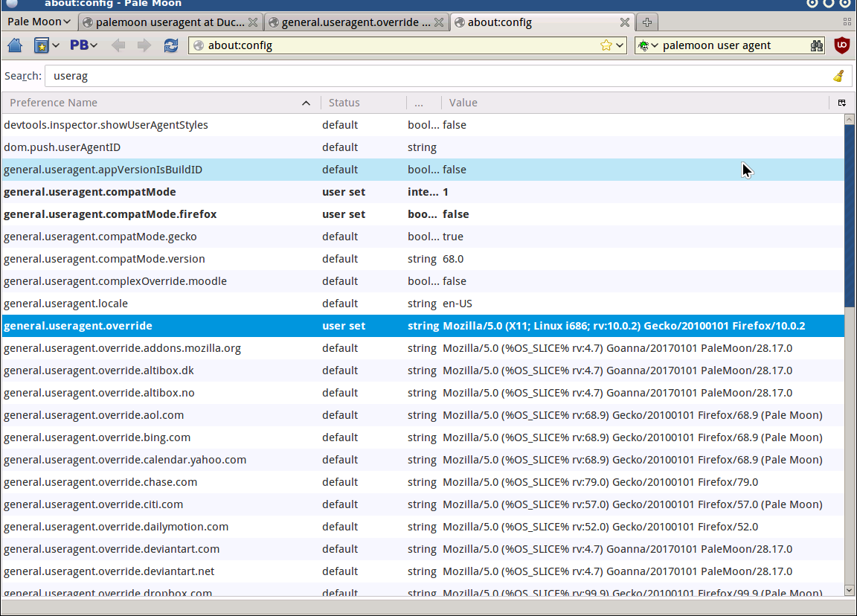The image size is (857, 616).
Task: Open the Bookmarks menu button
Action: click(46, 45)
